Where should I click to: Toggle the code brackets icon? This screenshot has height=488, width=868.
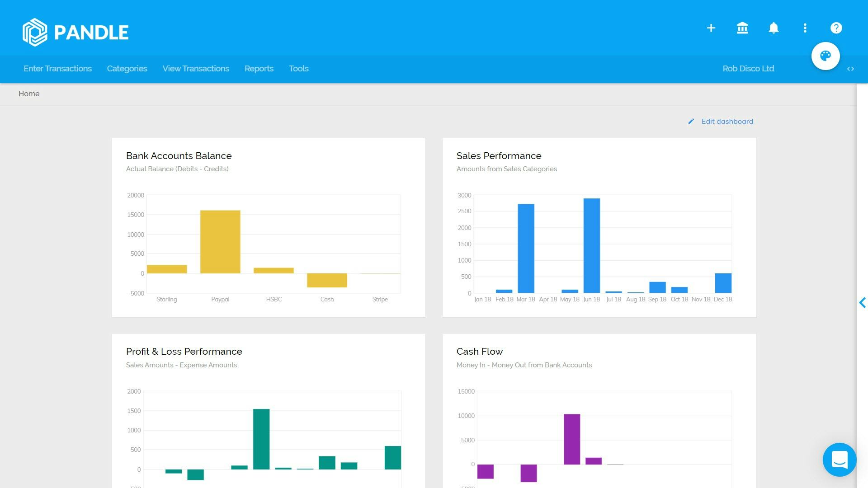click(850, 69)
